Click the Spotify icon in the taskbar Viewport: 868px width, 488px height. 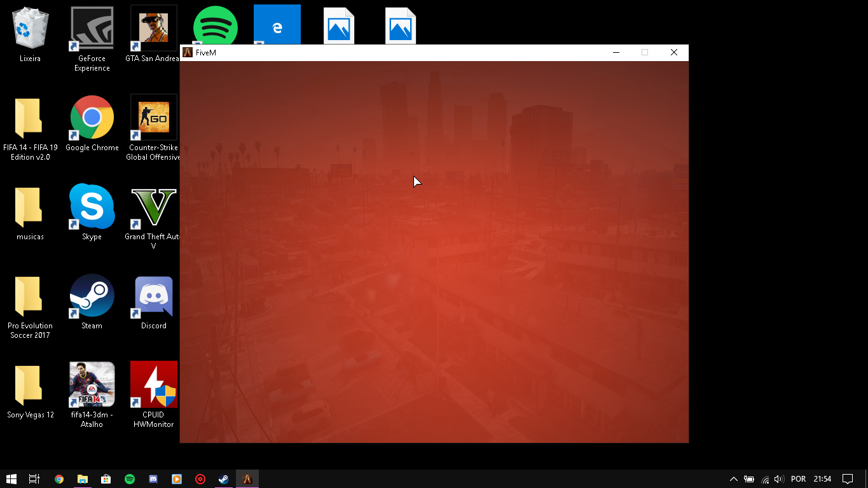(130, 479)
